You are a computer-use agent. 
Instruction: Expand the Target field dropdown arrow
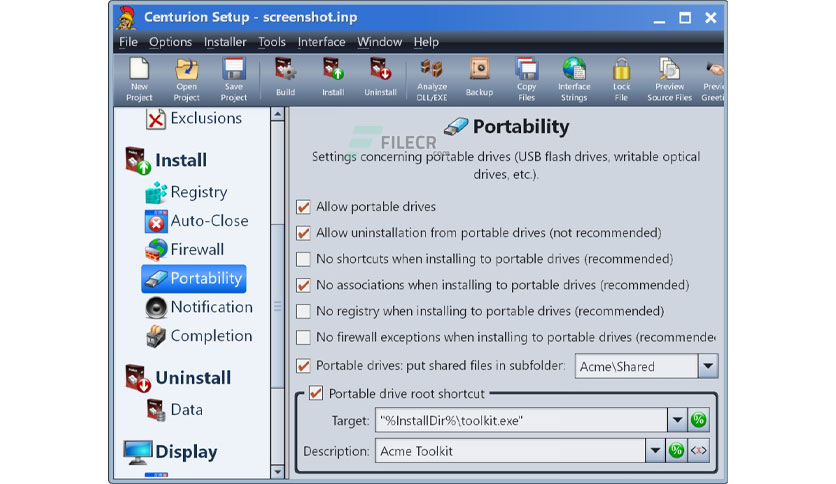[677, 420]
